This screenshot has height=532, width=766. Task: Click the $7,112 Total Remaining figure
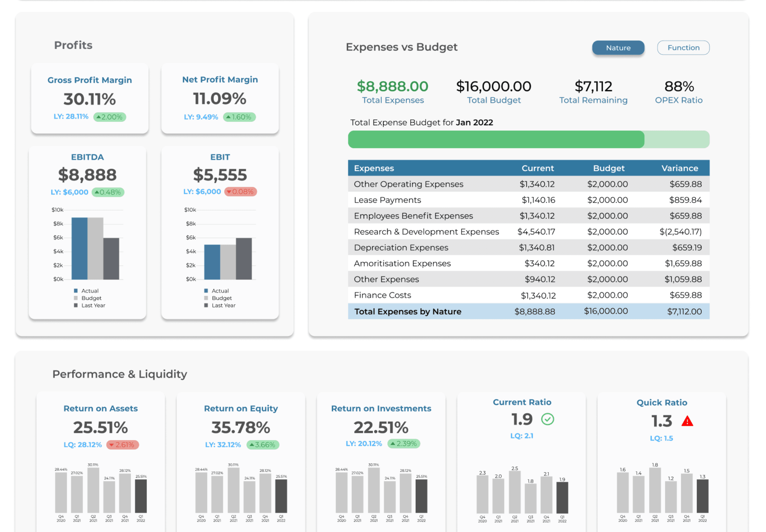[593, 86]
